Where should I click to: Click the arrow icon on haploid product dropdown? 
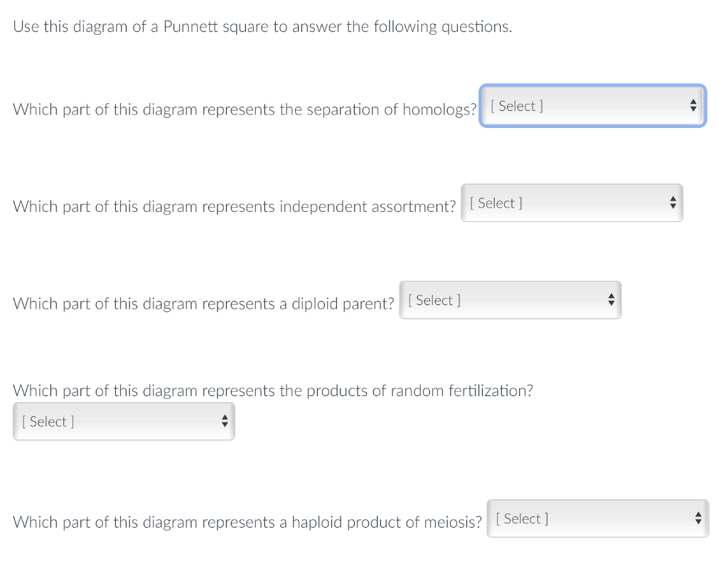tap(697, 519)
